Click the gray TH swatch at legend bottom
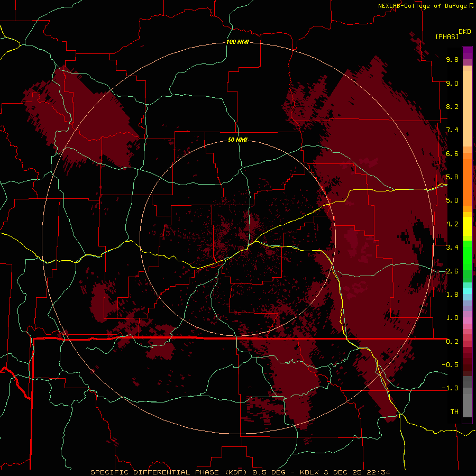Screen dimensions: 476x476 click(x=467, y=405)
